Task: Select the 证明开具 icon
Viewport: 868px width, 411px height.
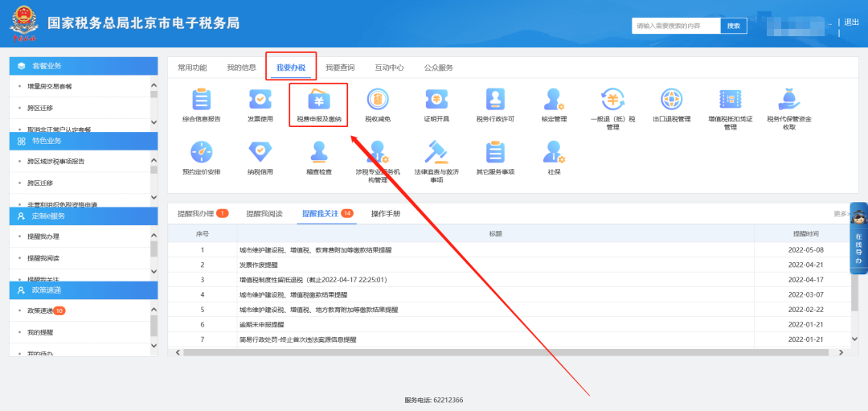Action: 436,101
